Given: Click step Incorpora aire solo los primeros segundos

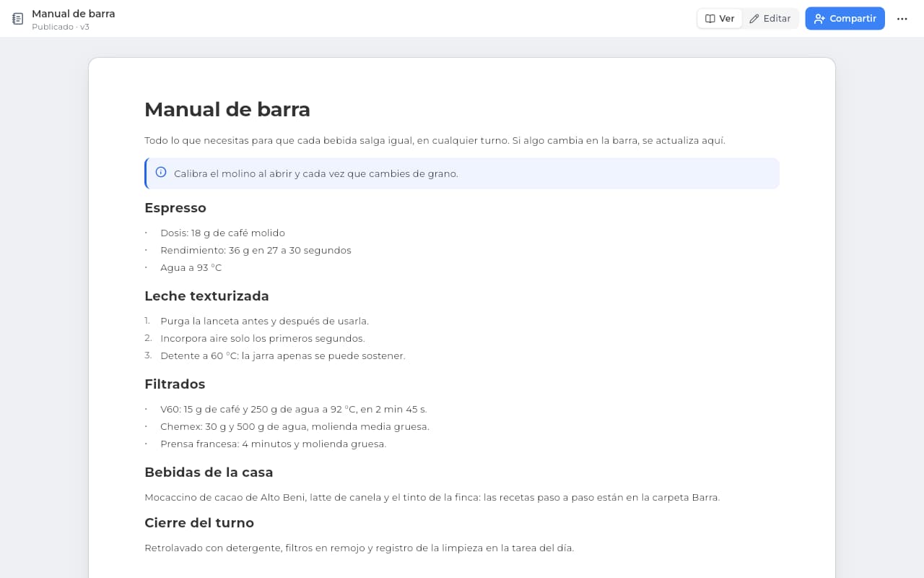Looking at the screenshot, I should click(263, 338).
